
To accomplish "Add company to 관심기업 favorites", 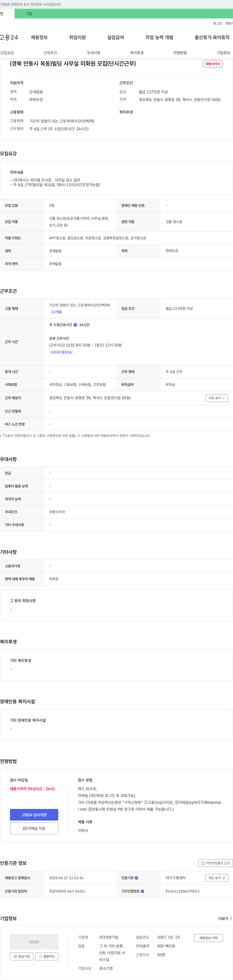I will click(x=22, y=956).
